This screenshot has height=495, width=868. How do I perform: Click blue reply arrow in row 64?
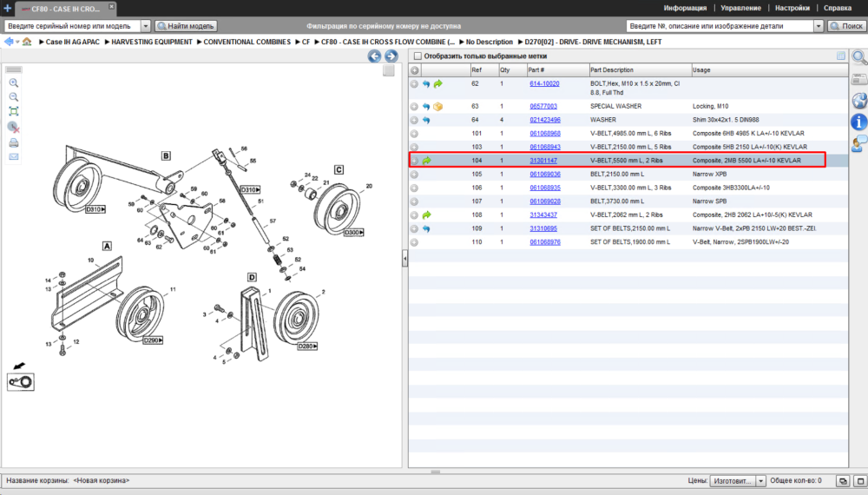coord(426,120)
